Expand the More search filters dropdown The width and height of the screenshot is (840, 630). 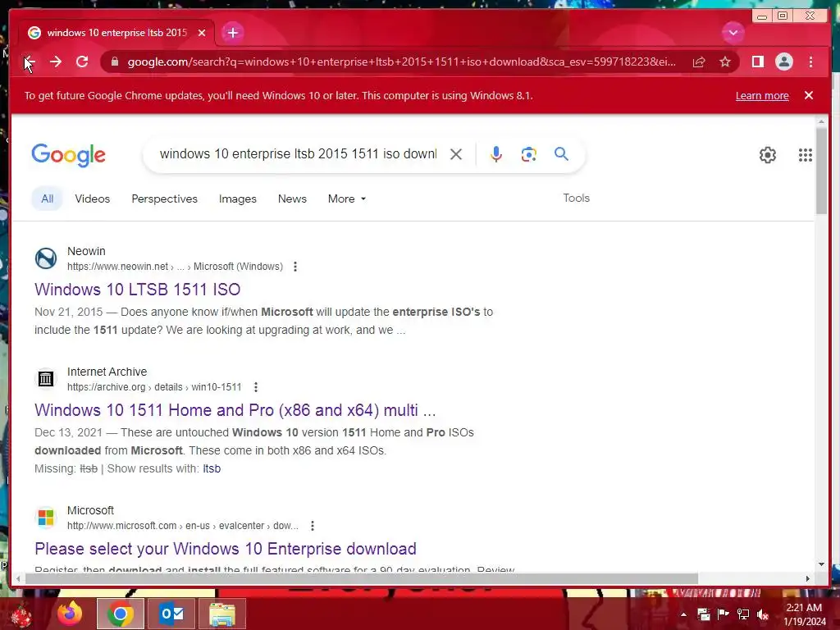pos(347,199)
